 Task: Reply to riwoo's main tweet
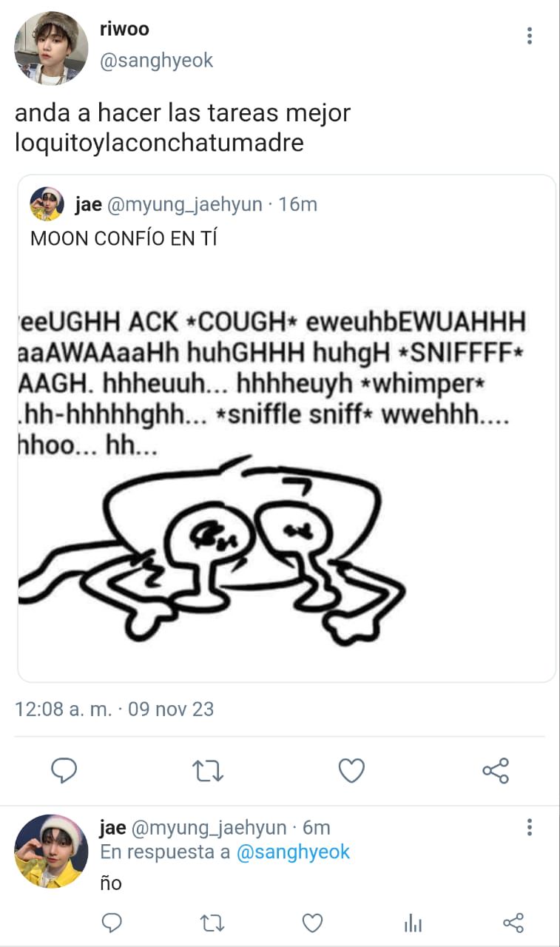[64, 771]
